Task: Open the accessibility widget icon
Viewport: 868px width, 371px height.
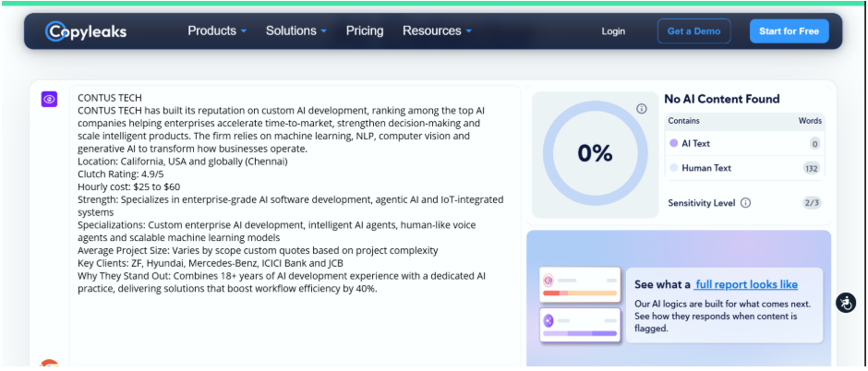Action: click(x=846, y=303)
